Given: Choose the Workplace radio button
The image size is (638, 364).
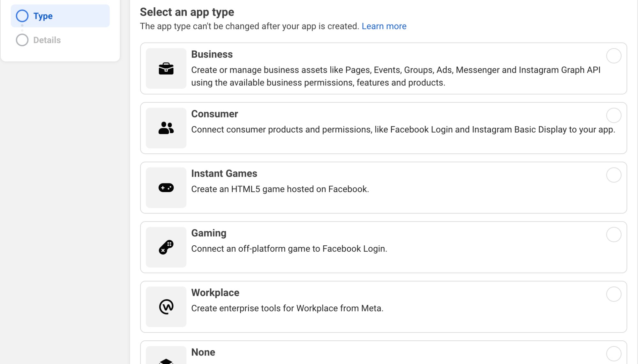Looking at the screenshot, I should click(613, 294).
